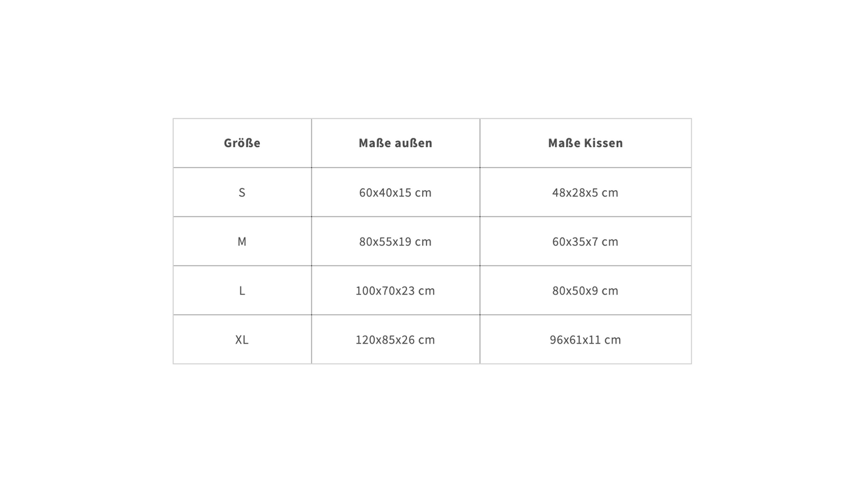The image size is (868, 486).
Task: Click the word Kissen in the header
Action: pyautogui.click(x=602, y=143)
